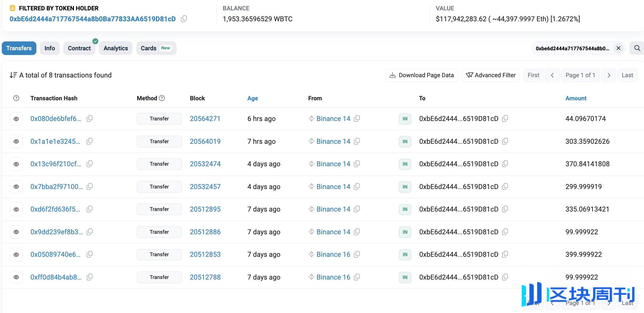Click the Page 1 of 1 indicator at top
The height and width of the screenshot is (313, 644).
580,75
